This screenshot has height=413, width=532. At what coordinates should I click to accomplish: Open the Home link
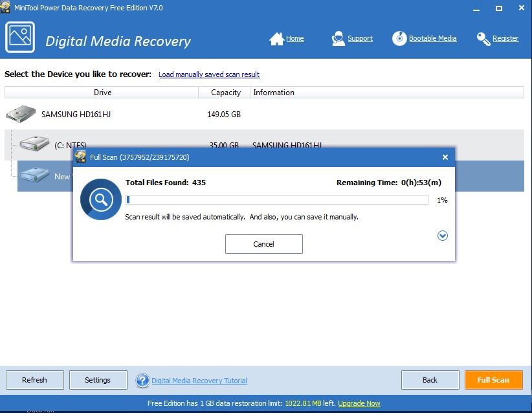click(x=295, y=38)
